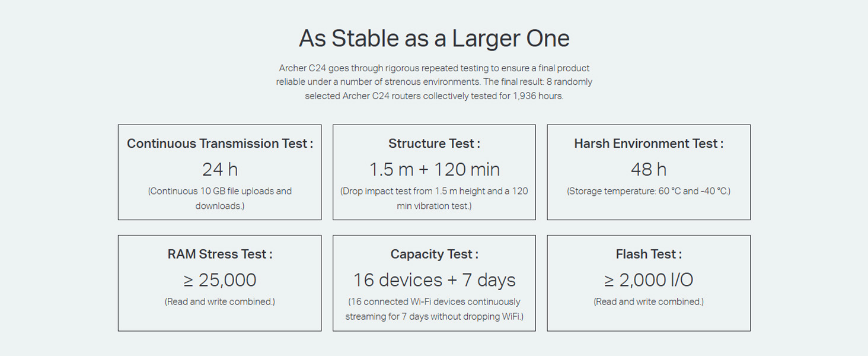This screenshot has height=356, width=868.
Task: Select the Capacity Test title
Action: coord(434,254)
